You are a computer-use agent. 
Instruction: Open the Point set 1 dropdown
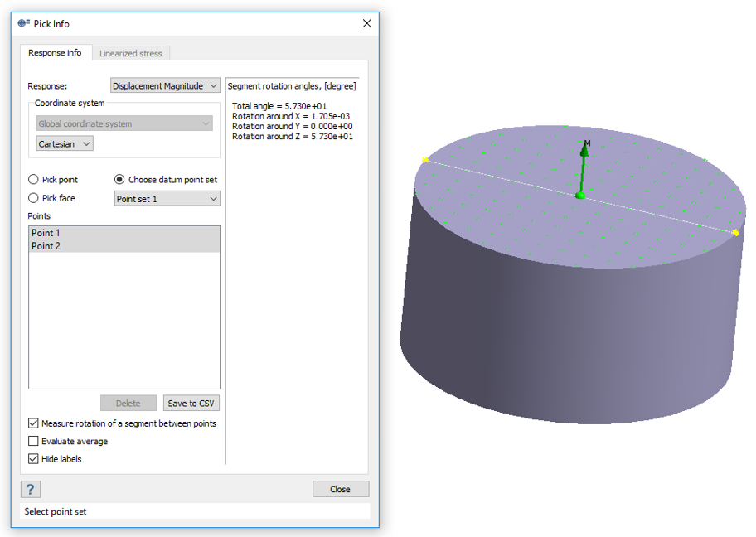(167, 199)
